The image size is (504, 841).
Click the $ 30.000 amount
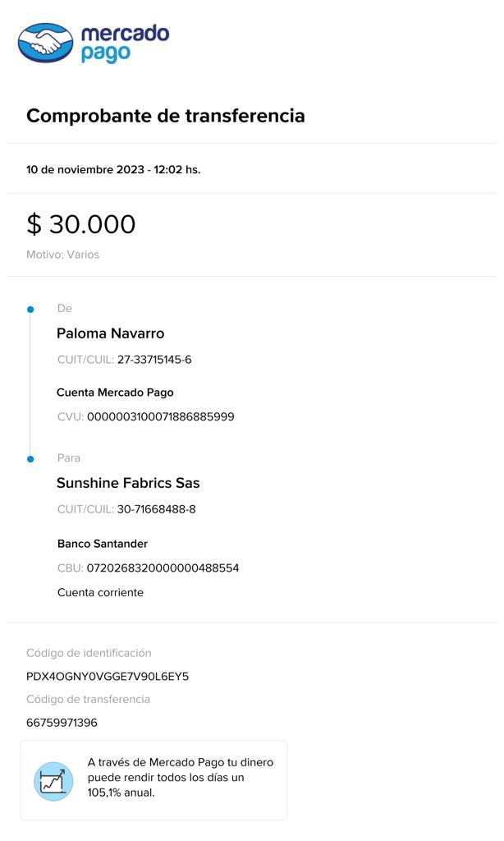(x=81, y=224)
